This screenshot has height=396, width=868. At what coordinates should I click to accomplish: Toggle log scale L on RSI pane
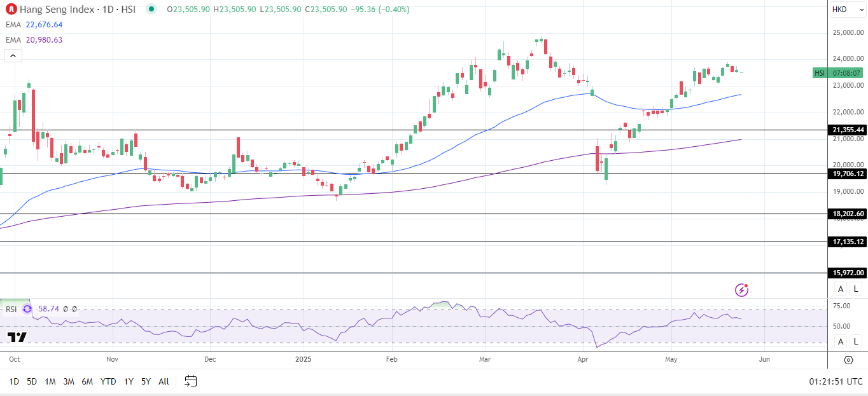[x=856, y=341]
